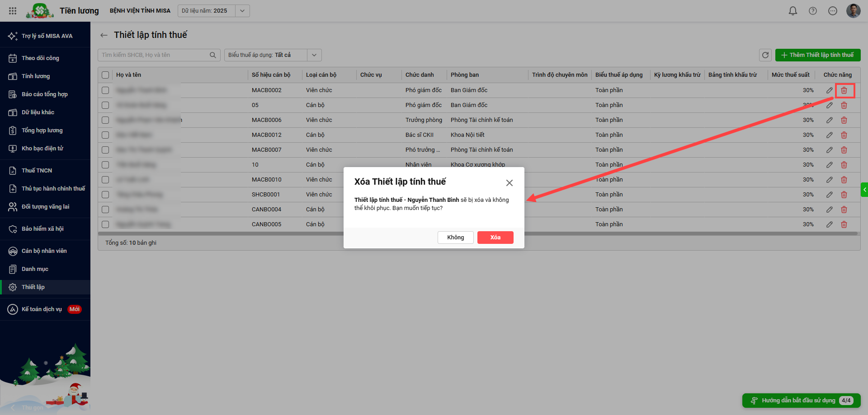The height and width of the screenshot is (415, 868).
Task: Click the edit pencil for MACB0012 row
Action: 829,135
